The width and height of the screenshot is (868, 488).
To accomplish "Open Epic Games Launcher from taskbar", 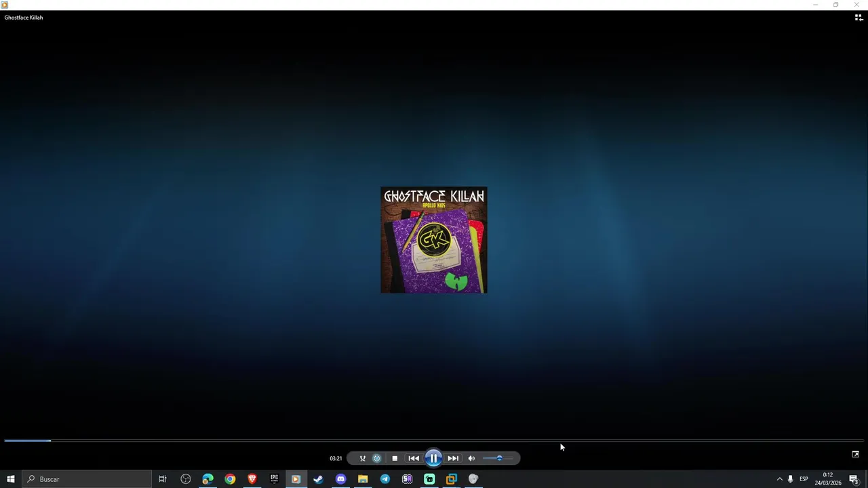I will tap(274, 479).
